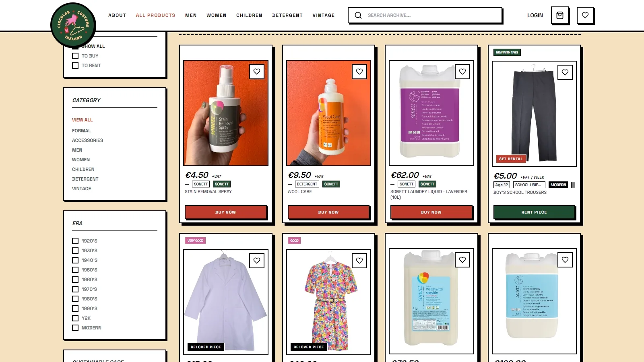Click the Age 12 tag on trousers
This screenshot has height=362, width=644.
coord(502,185)
